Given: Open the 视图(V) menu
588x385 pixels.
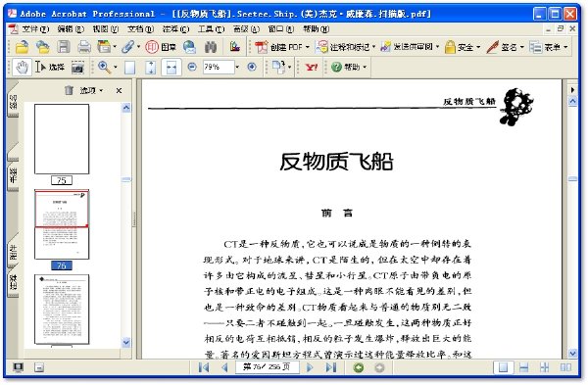Looking at the screenshot, I should 106,28.
